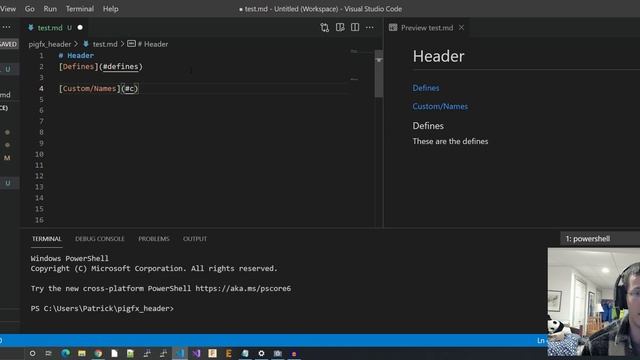This screenshot has height=360, width=640.
Task: Switch to the DEBUG CONSOLE panel tab
Action: [x=100, y=239]
